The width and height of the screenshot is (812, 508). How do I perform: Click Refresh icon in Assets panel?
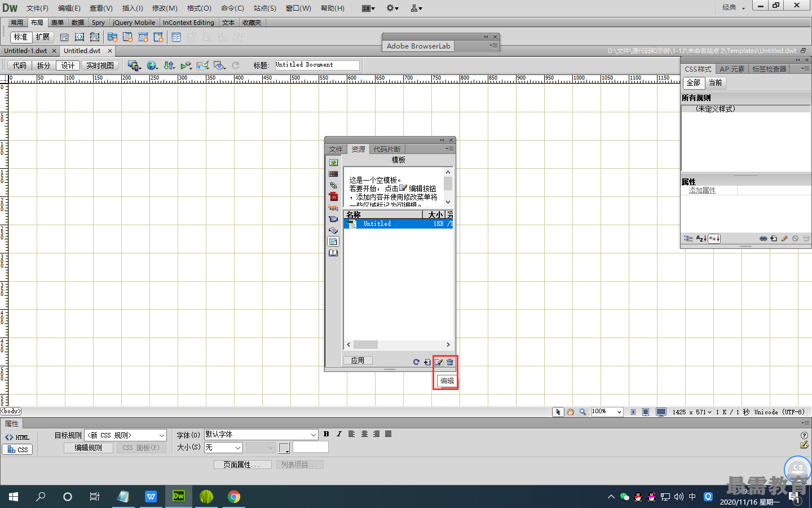point(416,362)
